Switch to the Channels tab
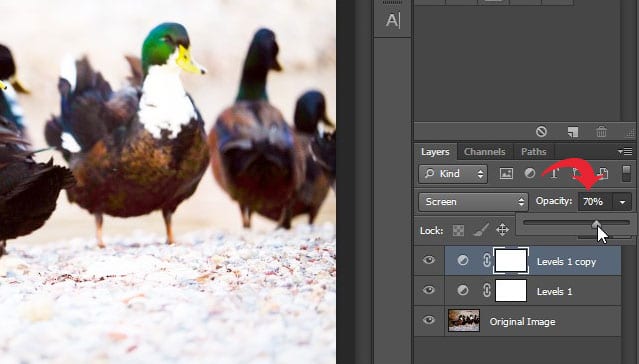Image resolution: width=639 pixels, height=364 pixels. (x=485, y=152)
